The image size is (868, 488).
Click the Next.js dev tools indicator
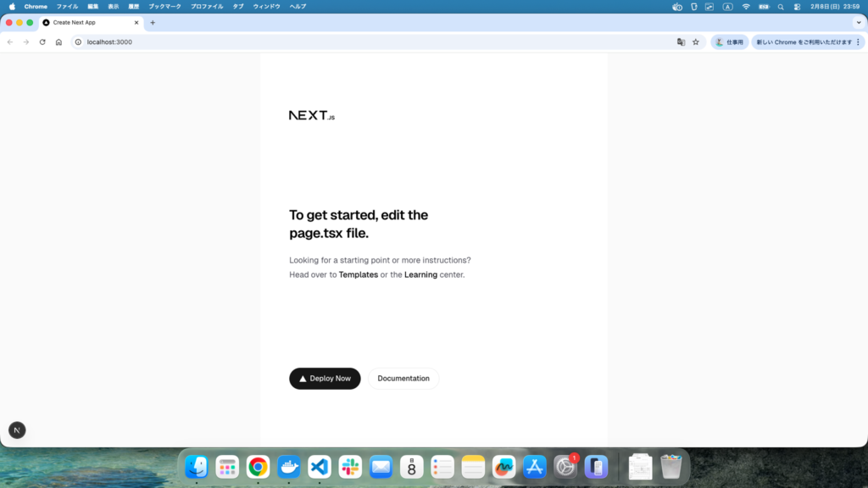(x=17, y=430)
